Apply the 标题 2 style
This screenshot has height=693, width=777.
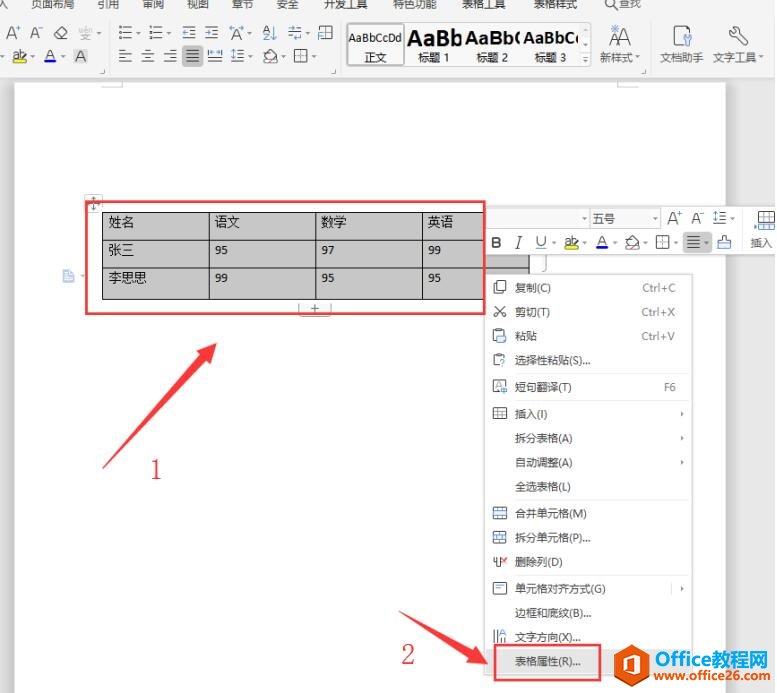[x=492, y=45]
